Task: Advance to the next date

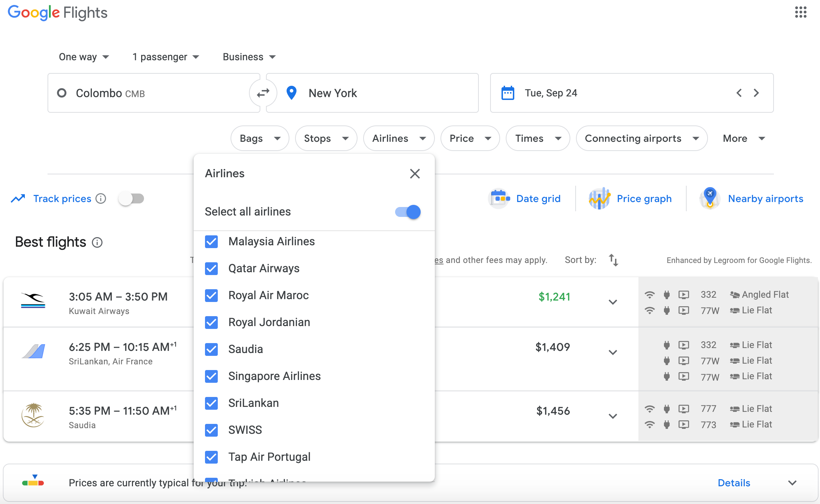Action: pyautogui.click(x=757, y=93)
